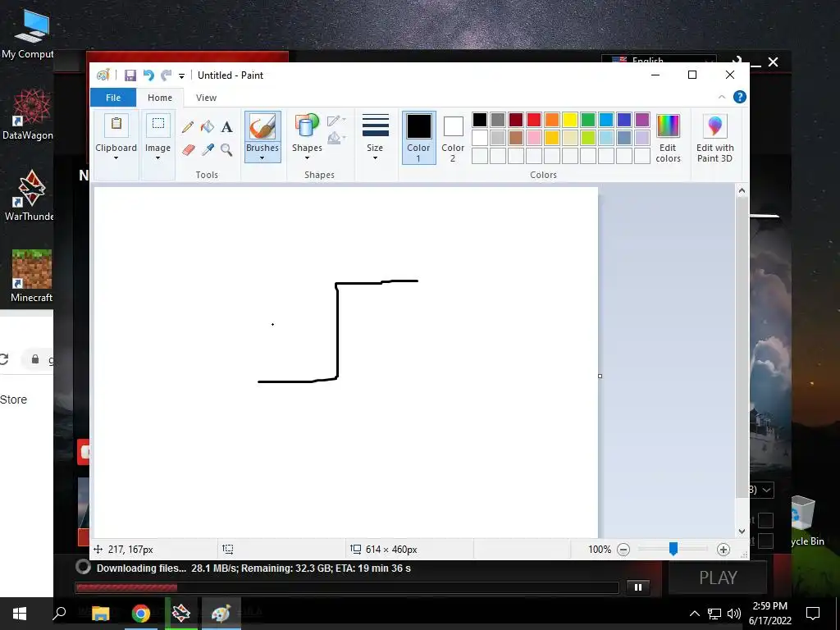The height and width of the screenshot is (630, 840).
Task: Open DataWagon desktop shortcut
Action: click(x=28, y=115)
